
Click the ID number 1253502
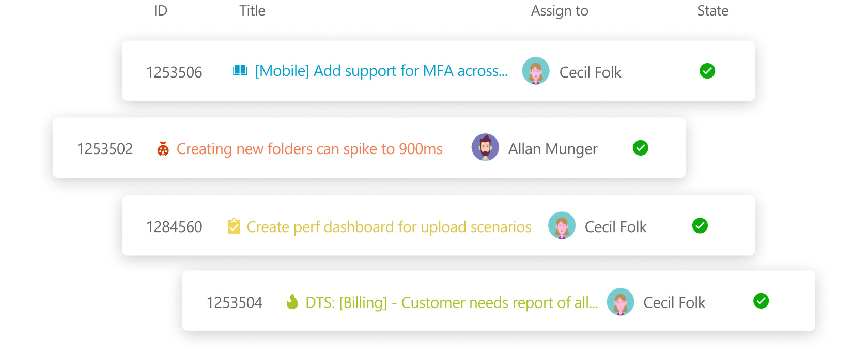(x=105, y=149)
